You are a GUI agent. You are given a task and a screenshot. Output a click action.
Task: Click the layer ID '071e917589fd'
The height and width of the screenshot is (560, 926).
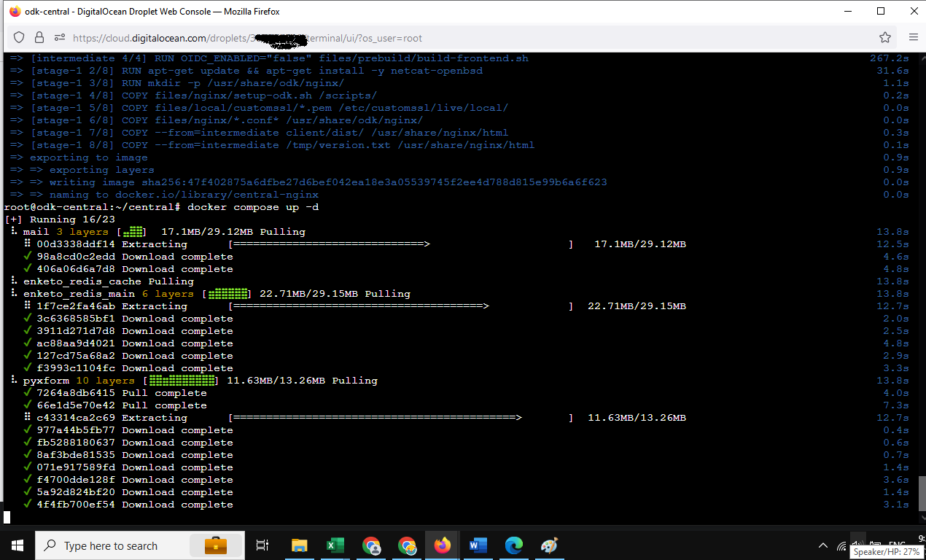76,467
